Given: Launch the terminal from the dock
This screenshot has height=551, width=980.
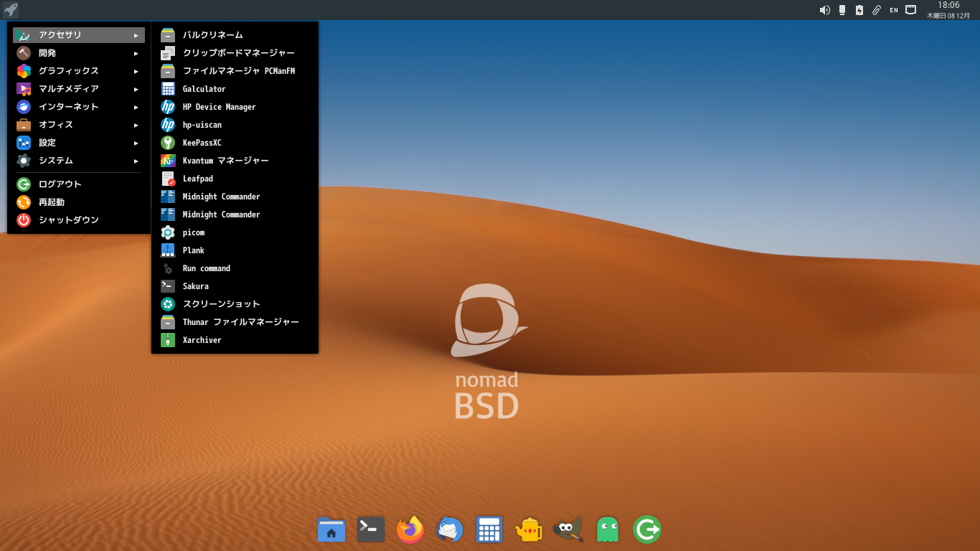Looking at the screenshot, I should point(371,530).
